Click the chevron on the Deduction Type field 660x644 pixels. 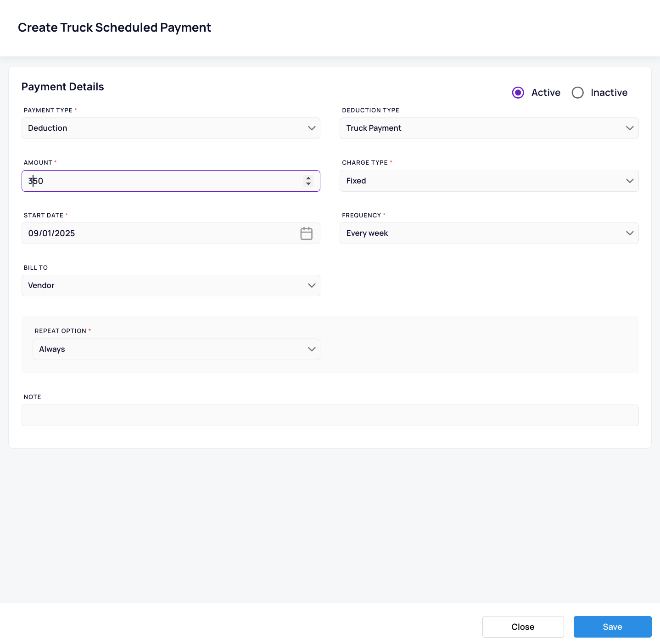(630, 128)
